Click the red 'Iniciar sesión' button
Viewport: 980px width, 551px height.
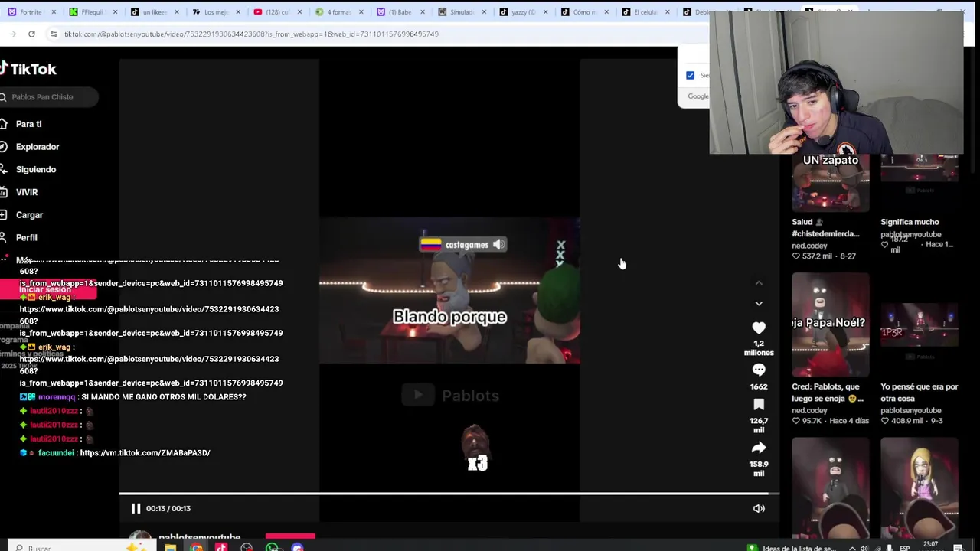point(48,289)
